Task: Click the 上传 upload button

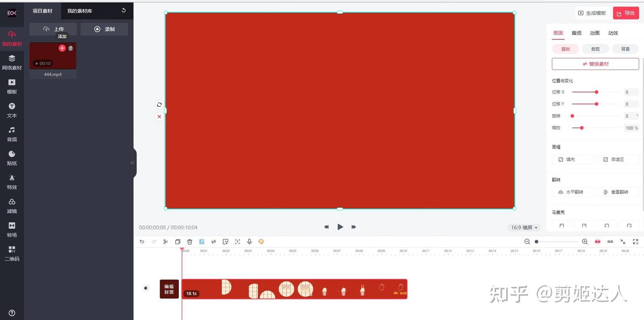Action: (53, 29)
